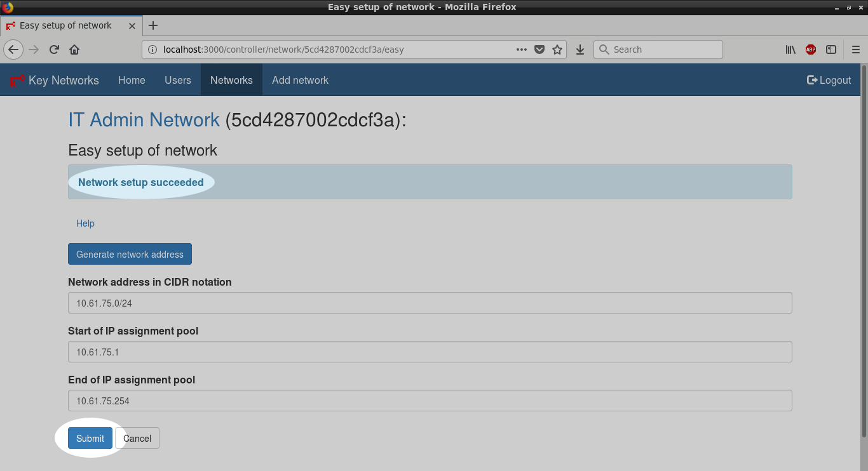Expand page actions three-dot menu
The width and height of the screenshot is (868, 471).
click(x=521, y=50)
